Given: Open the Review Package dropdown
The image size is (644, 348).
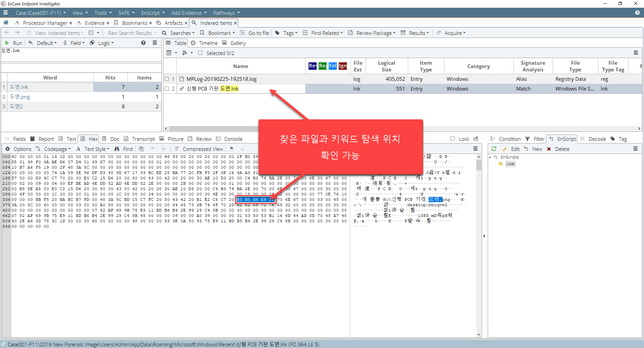Looking at the screenshot, I should 372,33.
